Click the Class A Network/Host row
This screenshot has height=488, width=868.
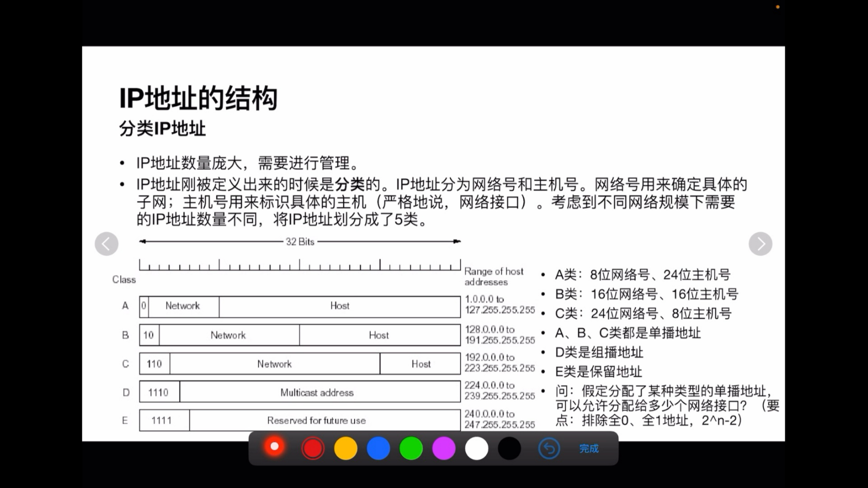tap(300, 306)
